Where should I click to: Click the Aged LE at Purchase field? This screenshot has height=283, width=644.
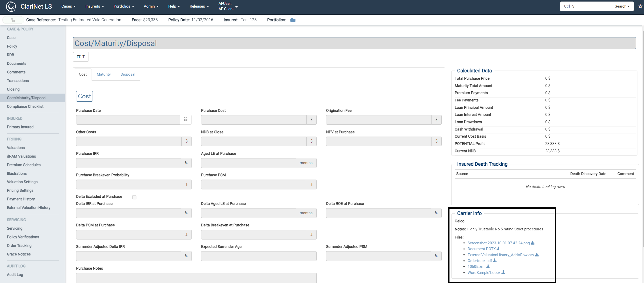(x=248, y=163)
